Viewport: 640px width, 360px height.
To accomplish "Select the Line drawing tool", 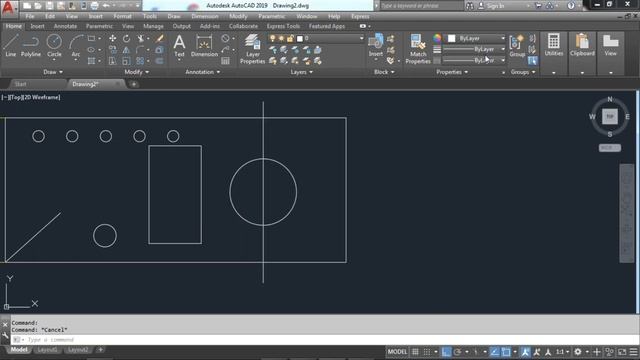I will click(11, 46).
